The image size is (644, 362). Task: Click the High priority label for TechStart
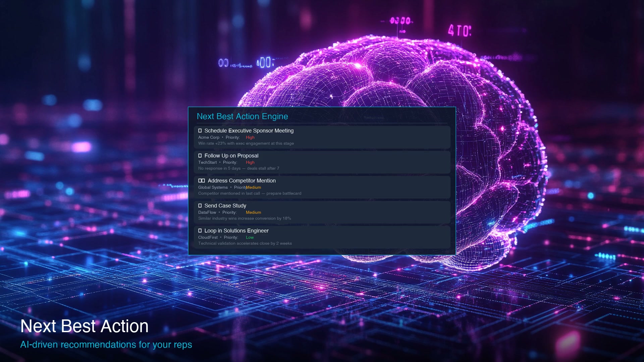pyautogui.click(x=250, y=162)
